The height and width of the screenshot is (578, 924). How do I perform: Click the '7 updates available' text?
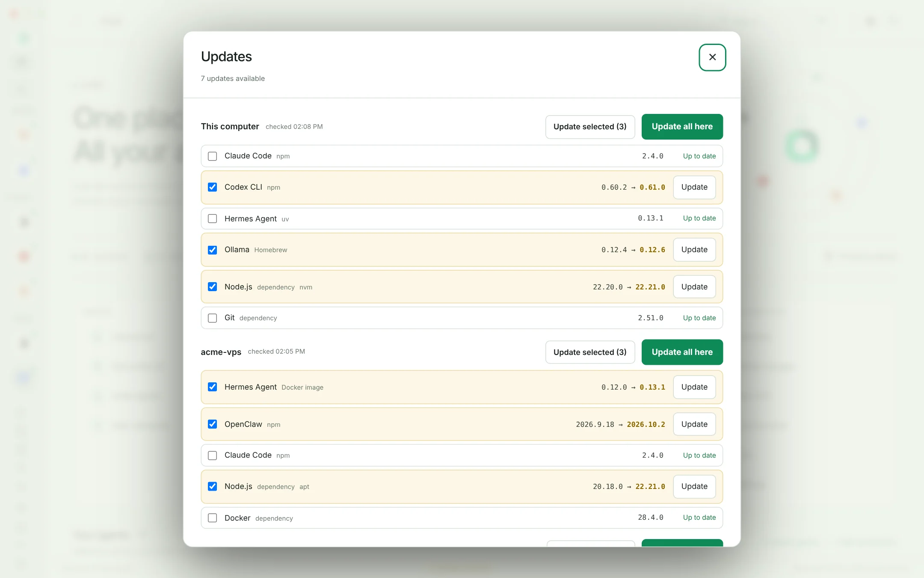point(233,78)
